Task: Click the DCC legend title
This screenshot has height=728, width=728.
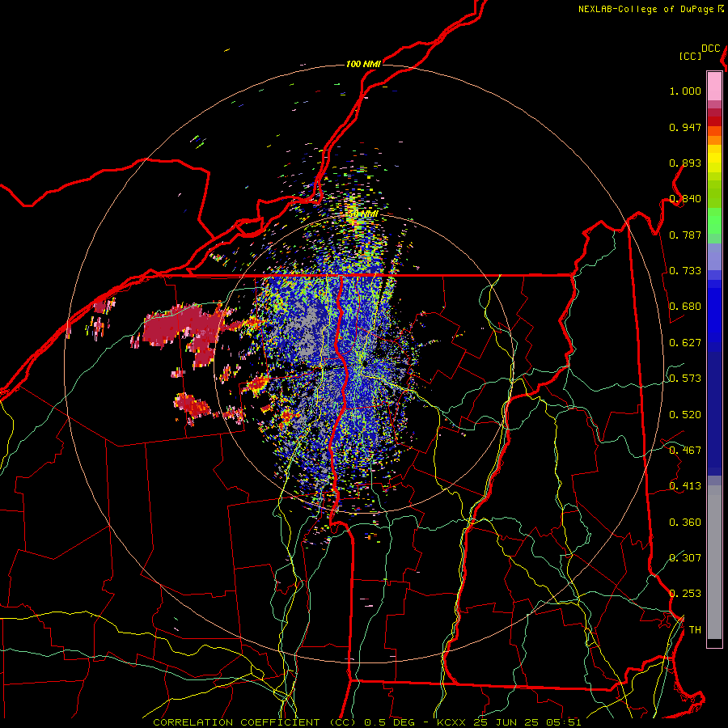Action: (710, 49)
